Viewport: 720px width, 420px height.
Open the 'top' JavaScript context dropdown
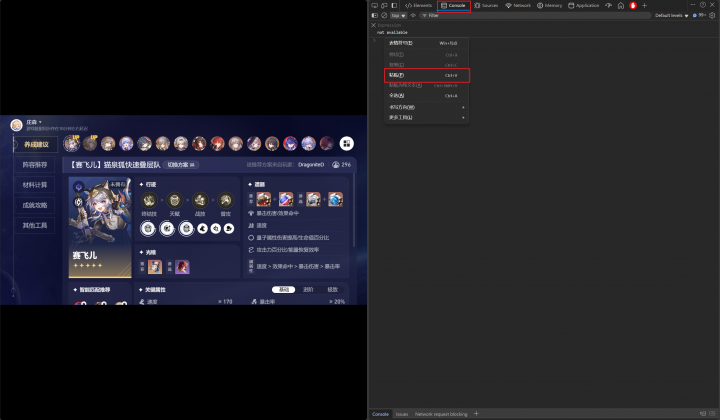[x=398, y=15]
